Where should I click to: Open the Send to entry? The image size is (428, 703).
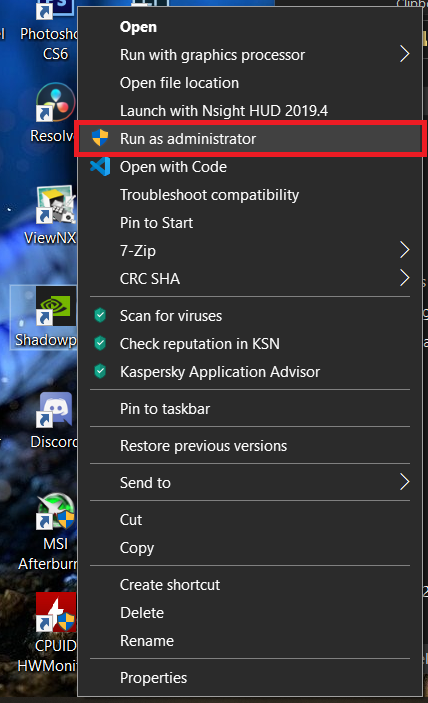pyautogui.click(x=250, y=483)
